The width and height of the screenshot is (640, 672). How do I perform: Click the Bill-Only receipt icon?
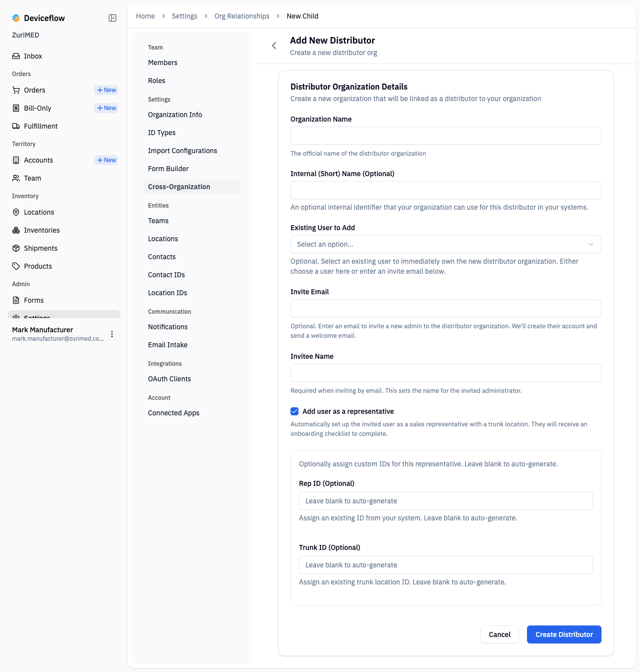[x=16, y=108]
